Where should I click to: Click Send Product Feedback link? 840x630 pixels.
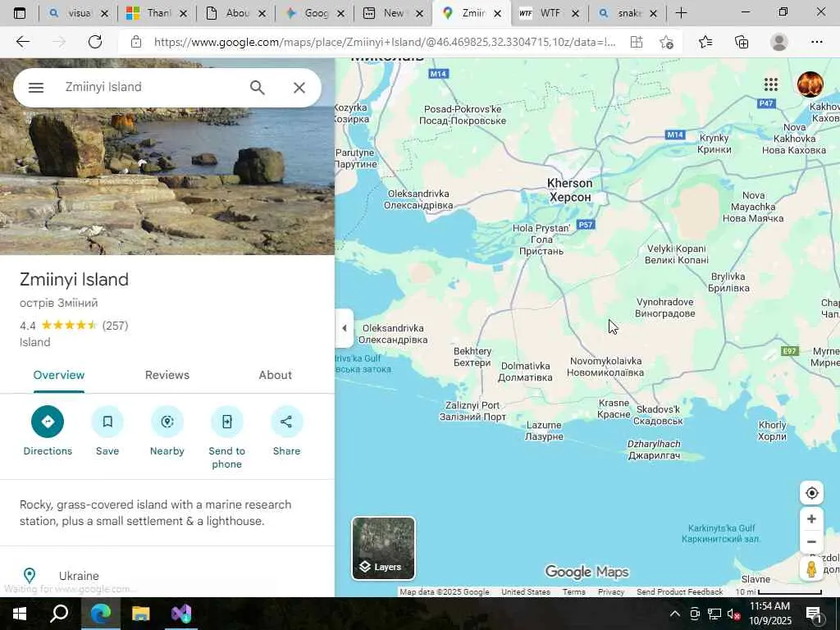(680, 592)
